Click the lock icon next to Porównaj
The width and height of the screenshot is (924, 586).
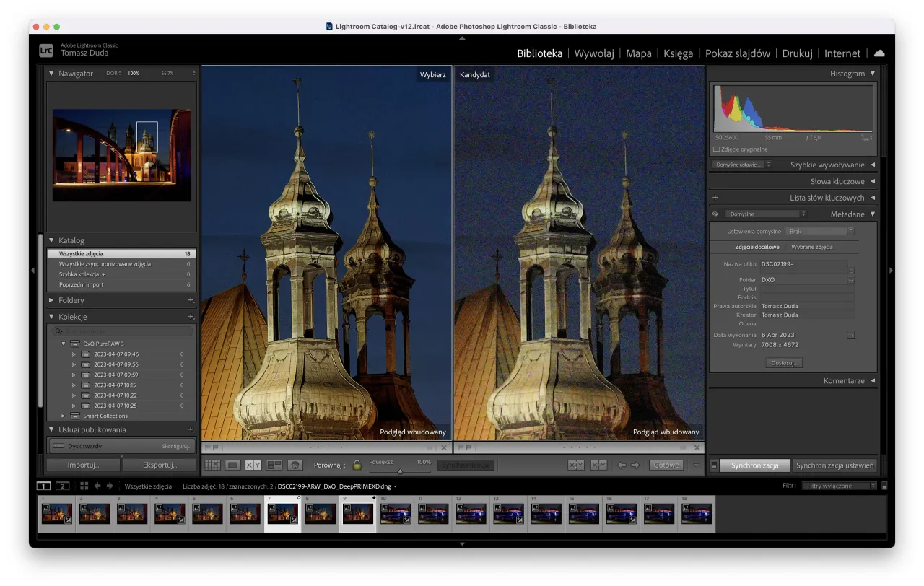tap(356, 465)
